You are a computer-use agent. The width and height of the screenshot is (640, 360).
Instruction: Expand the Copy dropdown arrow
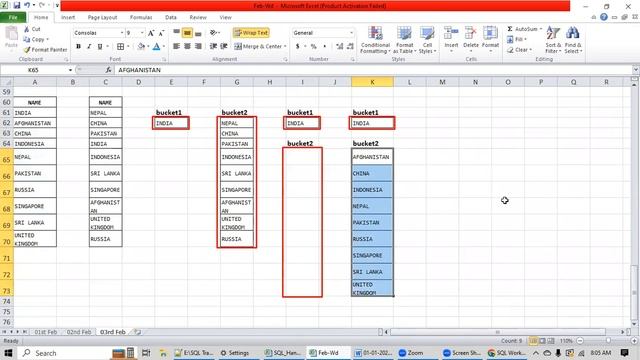click(48, 40)
